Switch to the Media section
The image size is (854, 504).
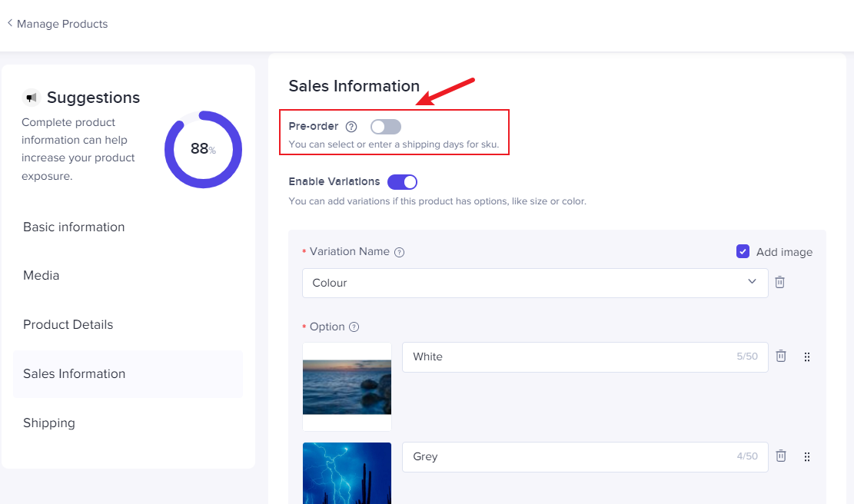[x=41, y=275]
